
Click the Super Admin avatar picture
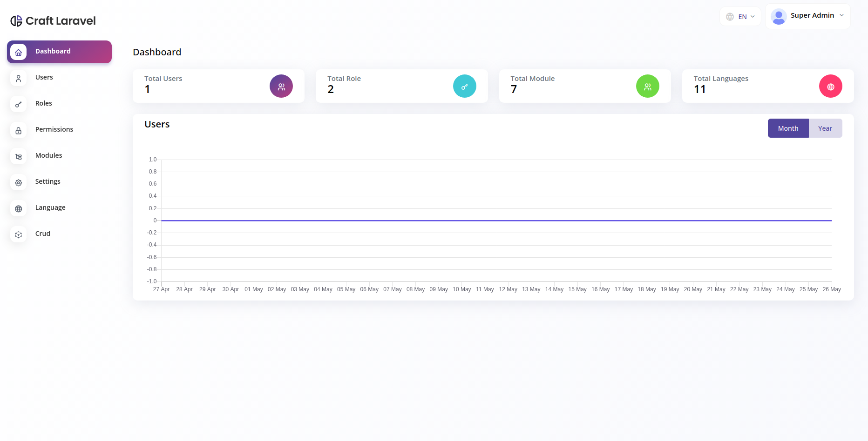(x=779, y=16)
